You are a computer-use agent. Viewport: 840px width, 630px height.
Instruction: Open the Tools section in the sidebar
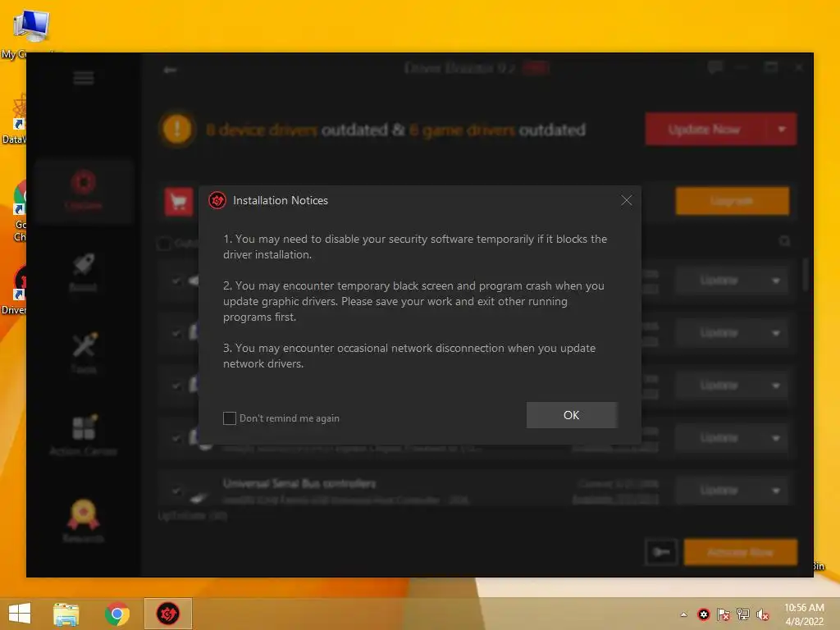point(84,353)
